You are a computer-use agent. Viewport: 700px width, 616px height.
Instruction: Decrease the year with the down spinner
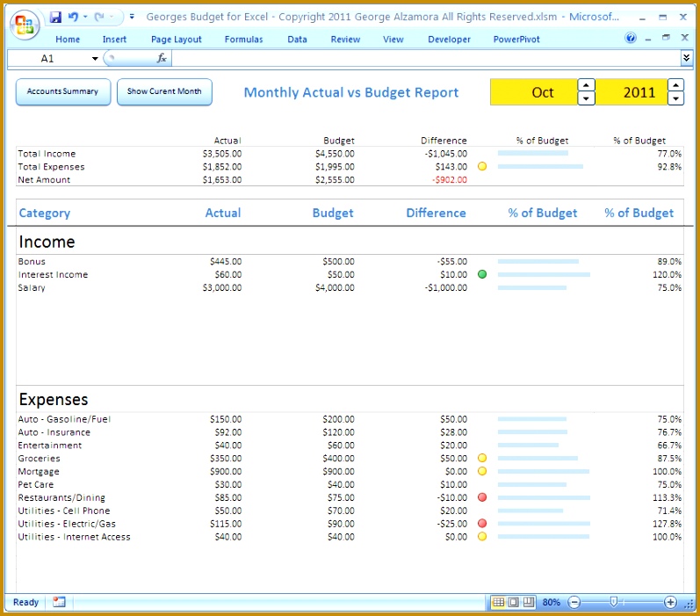pos(676,98)
